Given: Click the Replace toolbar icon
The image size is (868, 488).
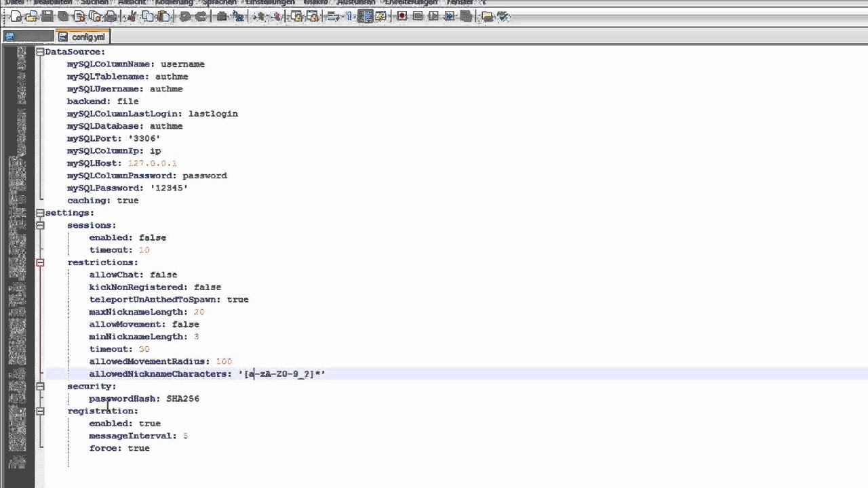Looking at the screenshot, I should pos(237,16).
